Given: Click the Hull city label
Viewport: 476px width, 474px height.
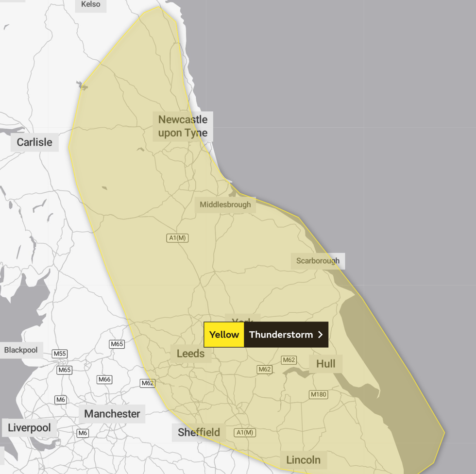Looking at the screenshot, I should point(325,364).
